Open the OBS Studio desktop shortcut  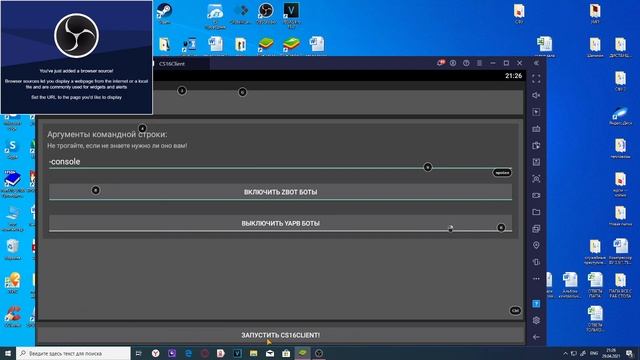pos(266,13)
